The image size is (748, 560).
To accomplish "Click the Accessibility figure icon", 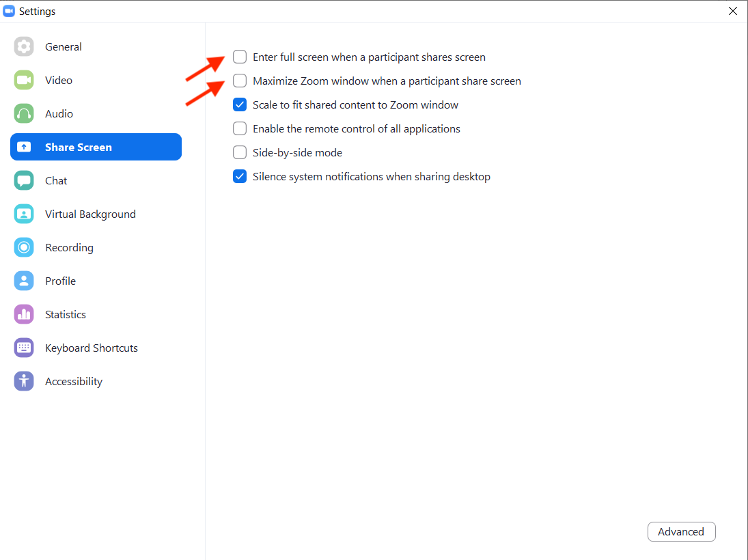I will (x=24, y=381).
